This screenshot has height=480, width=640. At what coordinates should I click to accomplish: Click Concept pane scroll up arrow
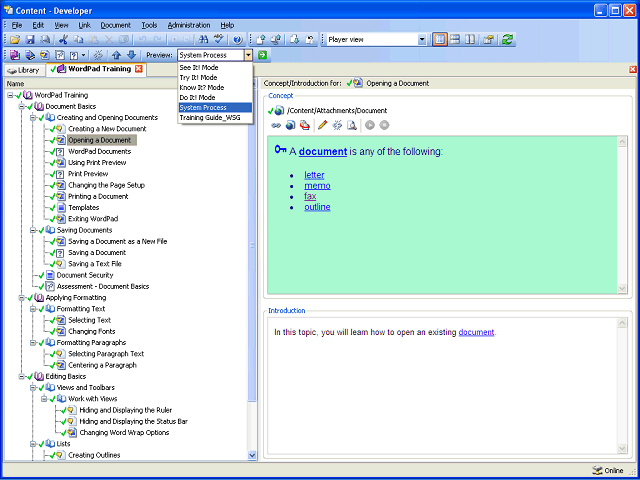(x=622, y=142)
